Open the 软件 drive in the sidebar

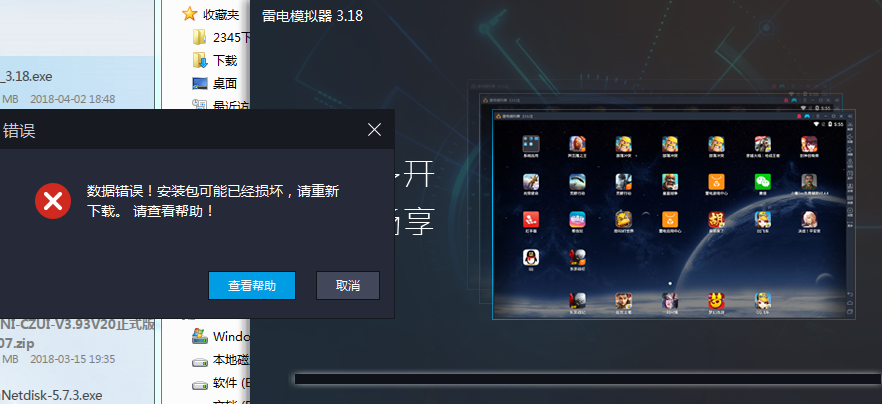pos(224,382)
